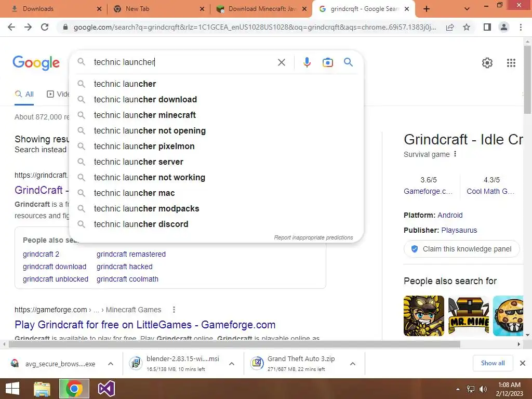Choose suggestion technic launcher not working
This screenshot has height=399, width=532.
click(x=216, y=178)
